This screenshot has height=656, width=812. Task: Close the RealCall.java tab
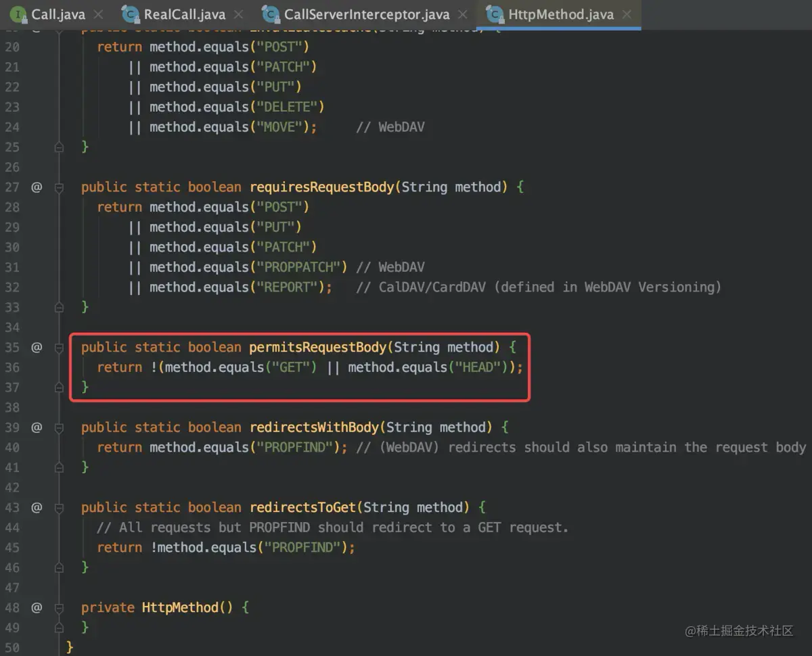(x=238, y=14)
